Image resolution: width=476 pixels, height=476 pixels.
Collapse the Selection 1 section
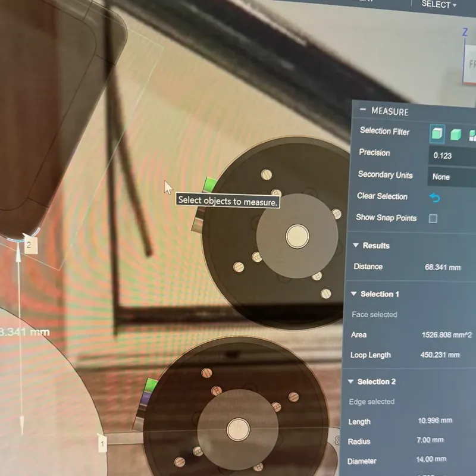click(x=353, y=293)
